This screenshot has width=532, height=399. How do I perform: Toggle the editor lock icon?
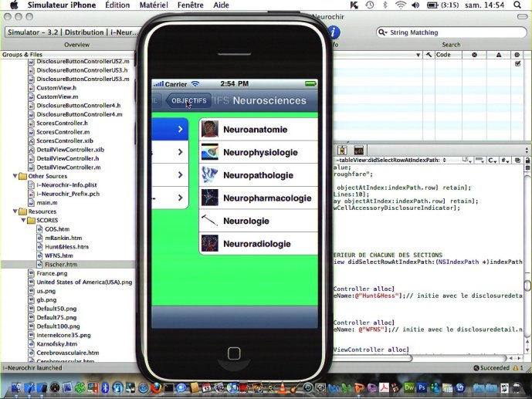point(527,161)
